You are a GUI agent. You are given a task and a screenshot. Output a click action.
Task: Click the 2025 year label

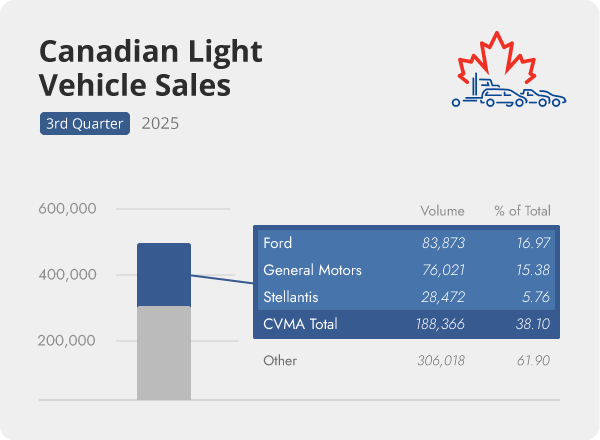click(161, 124)
